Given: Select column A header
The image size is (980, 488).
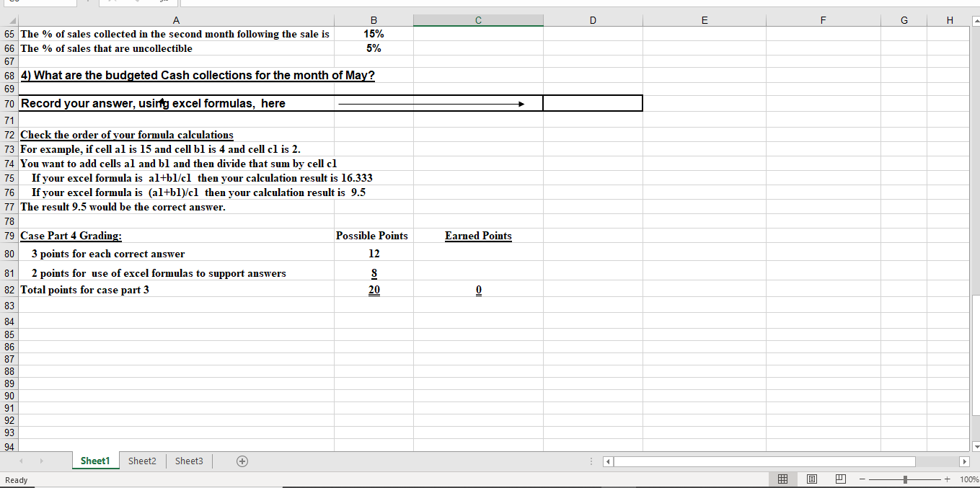Looking at the screenshot, I should pyautogui.click(x=176, y=20).
